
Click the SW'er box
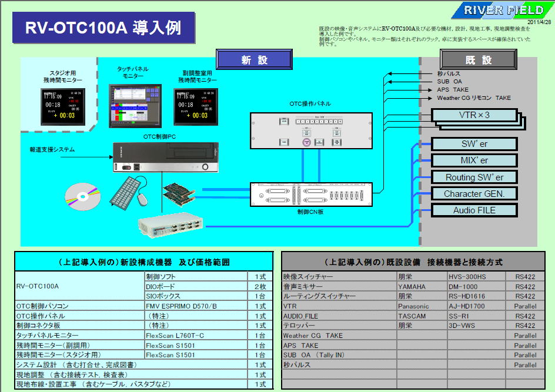click(x=474, y=144)
